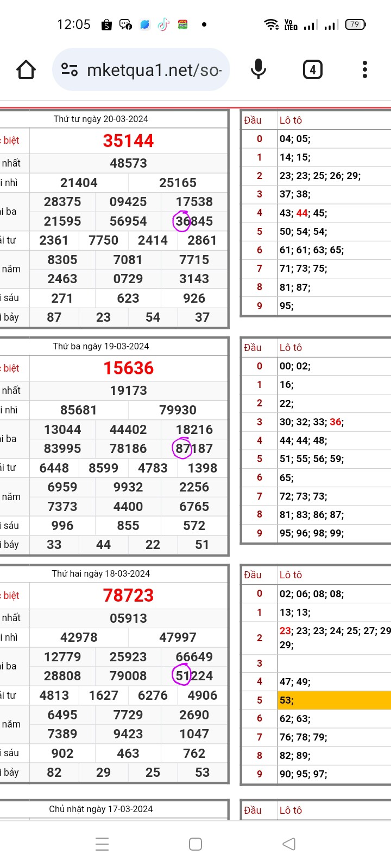Tap first prize number 48573

(129, 163)
